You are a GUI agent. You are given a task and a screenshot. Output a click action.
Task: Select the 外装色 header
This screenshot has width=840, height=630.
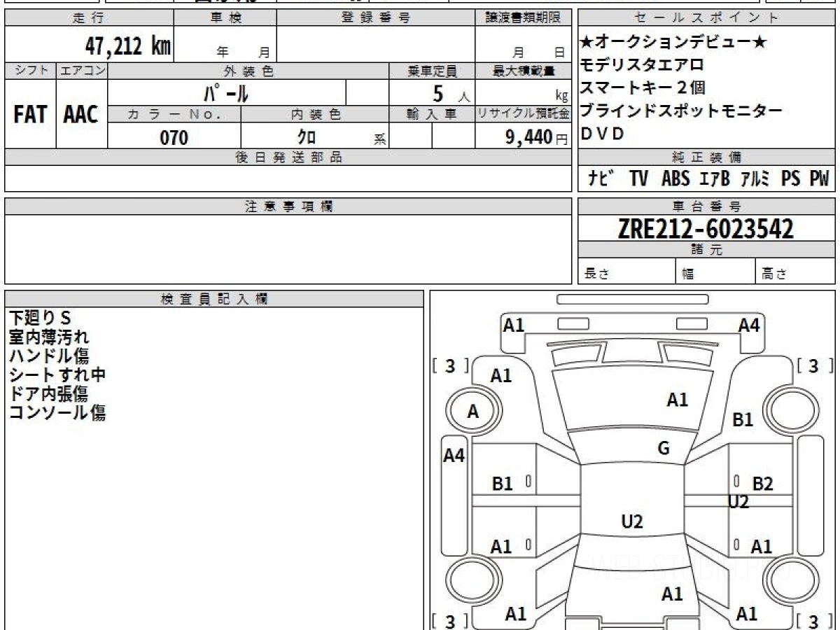(x=248, y=71)
